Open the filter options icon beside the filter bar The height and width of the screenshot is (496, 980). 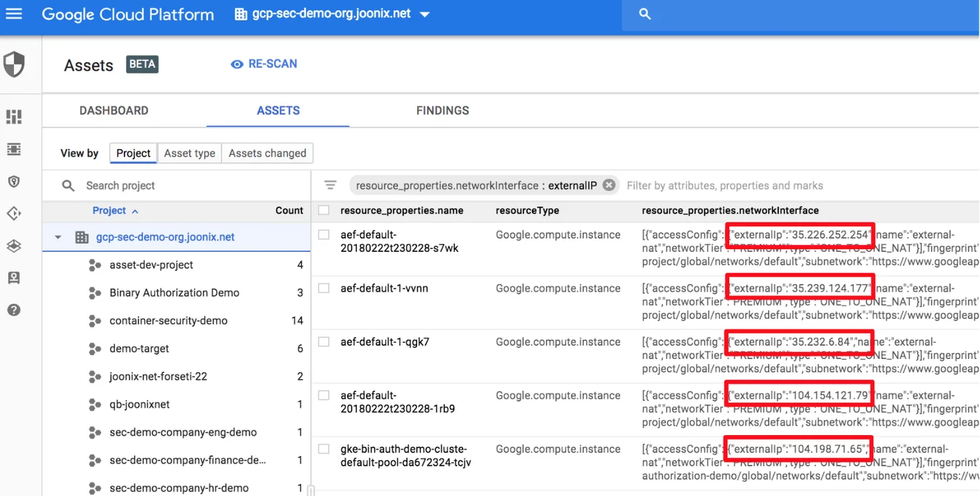click(330, 185)
